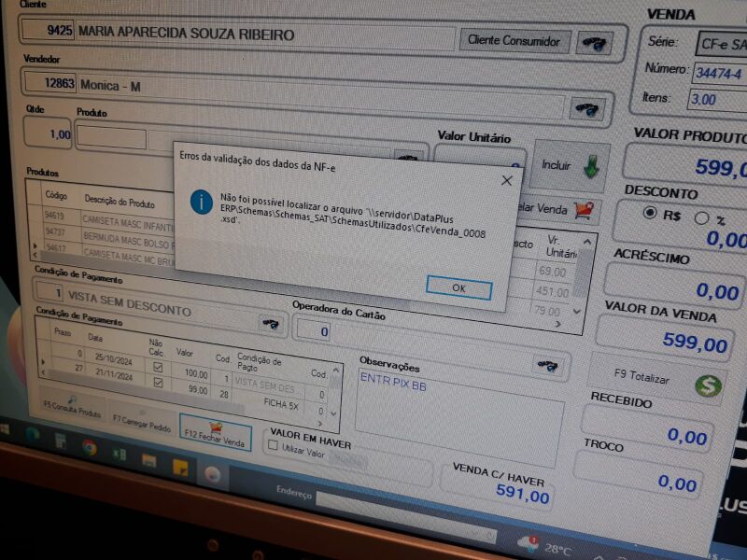Open Google Chrome from the taskbar
747x560 pixels.
89,447
